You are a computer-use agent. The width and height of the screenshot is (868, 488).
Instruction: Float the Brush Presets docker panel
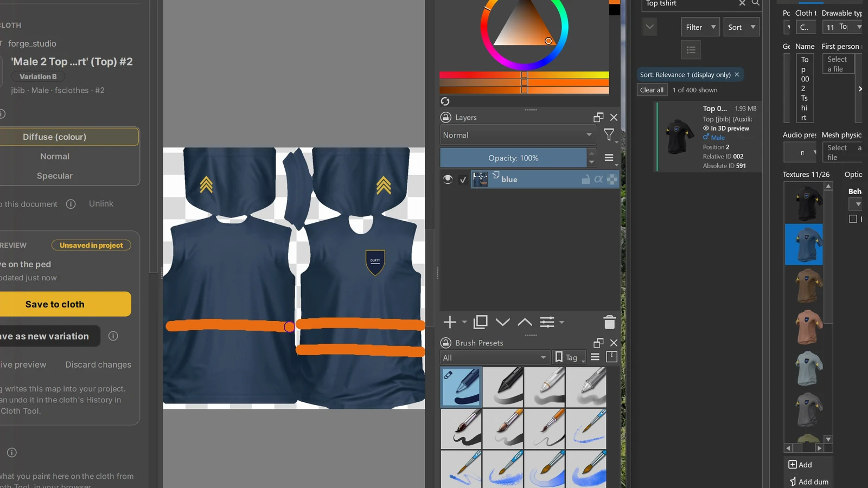click(598, 343)
